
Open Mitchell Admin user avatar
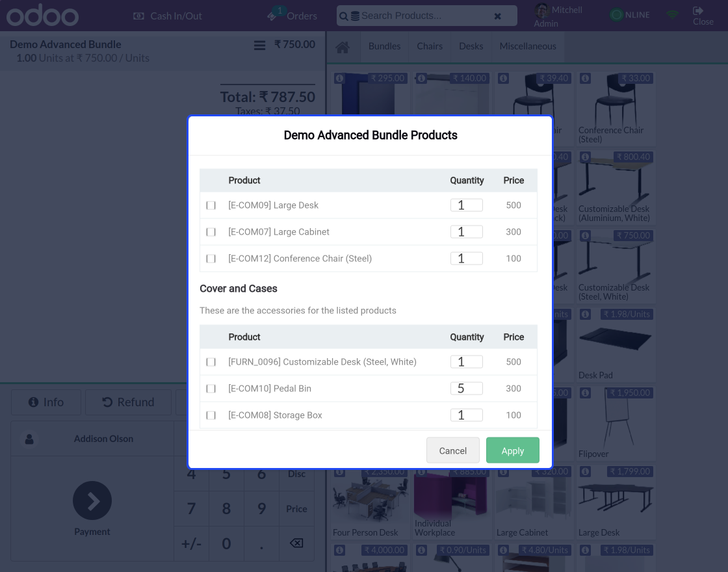click(541, 10)
